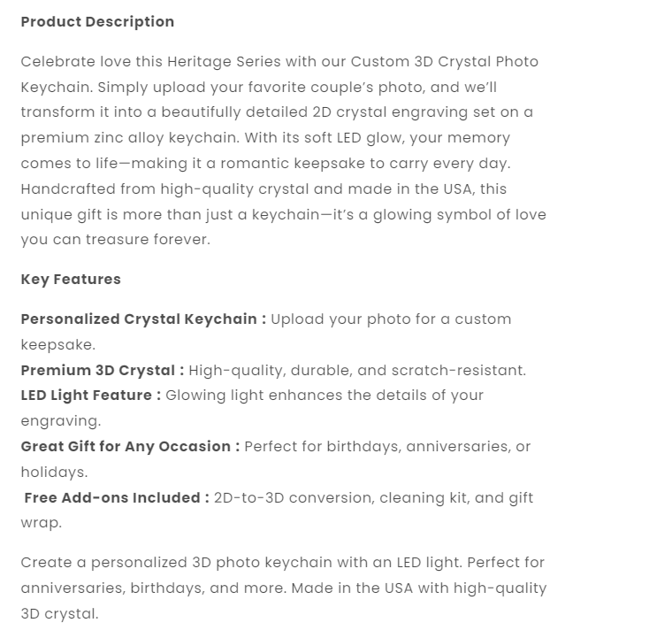This screenshot has height=638, width=672.
Task: Click the 'you can treasure forever.' line
Action: (x=116, y=241)
